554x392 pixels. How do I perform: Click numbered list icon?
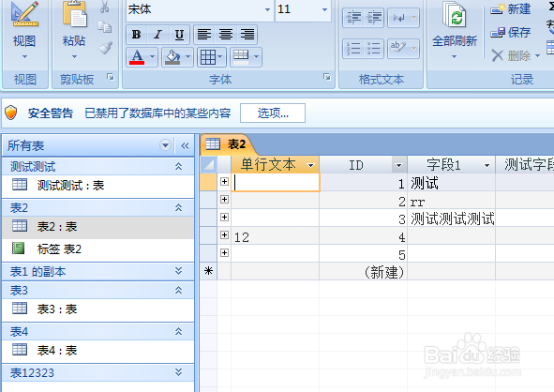click(353, 48)
